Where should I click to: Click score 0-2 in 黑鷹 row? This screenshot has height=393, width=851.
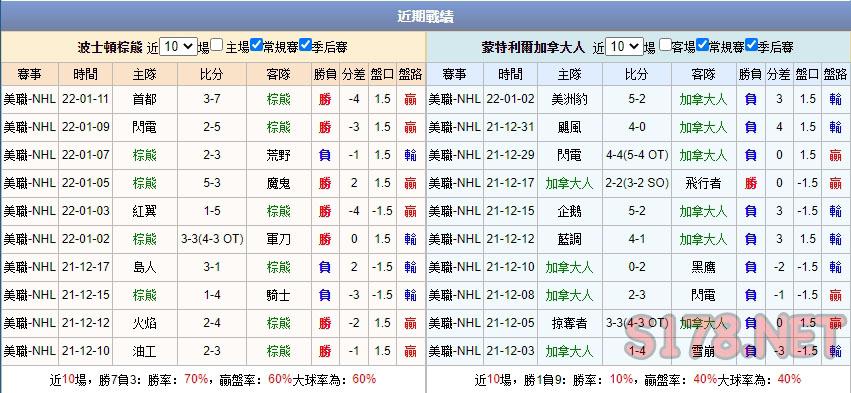pos(637,267)
